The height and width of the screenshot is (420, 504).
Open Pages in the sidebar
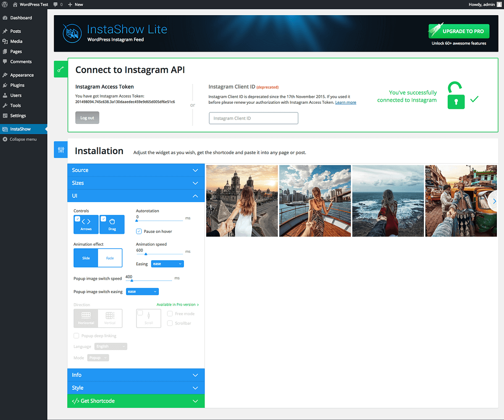click(x=16, y=52)
